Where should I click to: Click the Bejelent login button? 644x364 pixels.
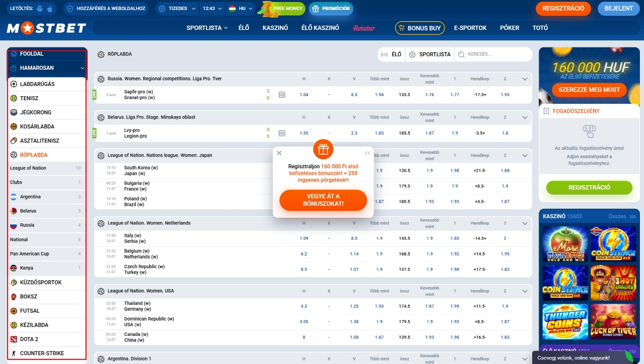(x=619, y=8)
